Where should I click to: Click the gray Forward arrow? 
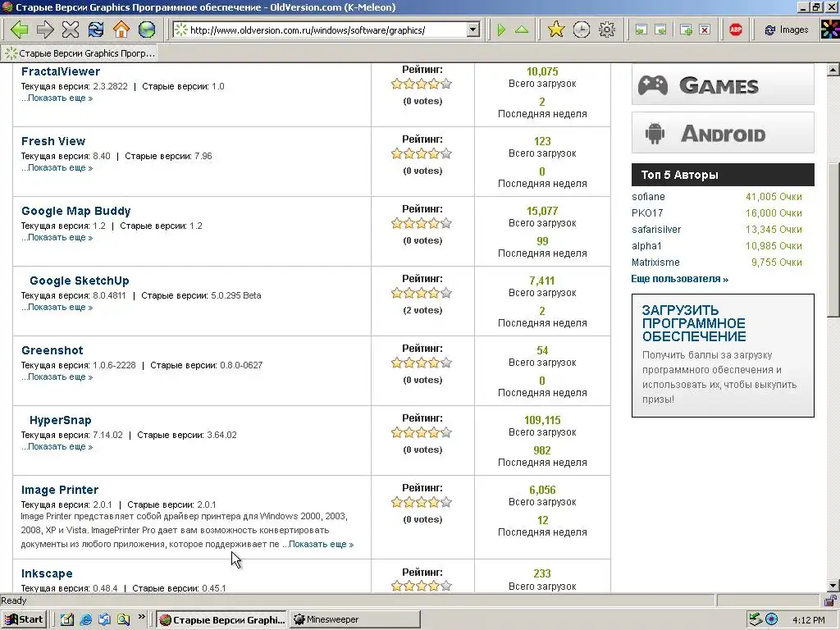point(45,30)
